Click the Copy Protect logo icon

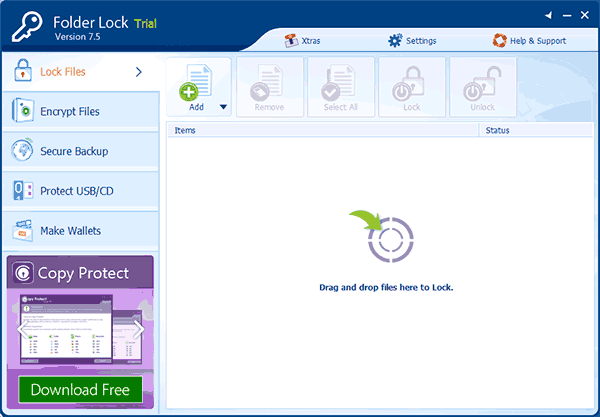pyautogui.click(x=23, y=273)
